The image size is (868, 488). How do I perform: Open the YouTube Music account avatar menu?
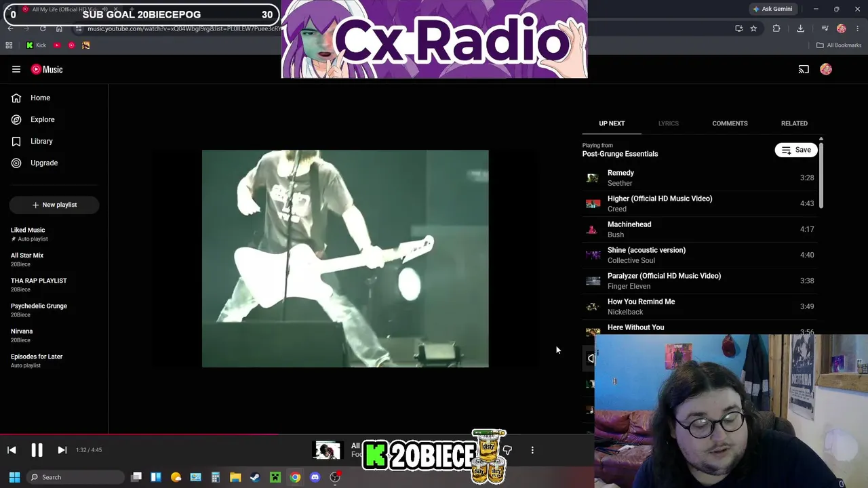[826, 69]
